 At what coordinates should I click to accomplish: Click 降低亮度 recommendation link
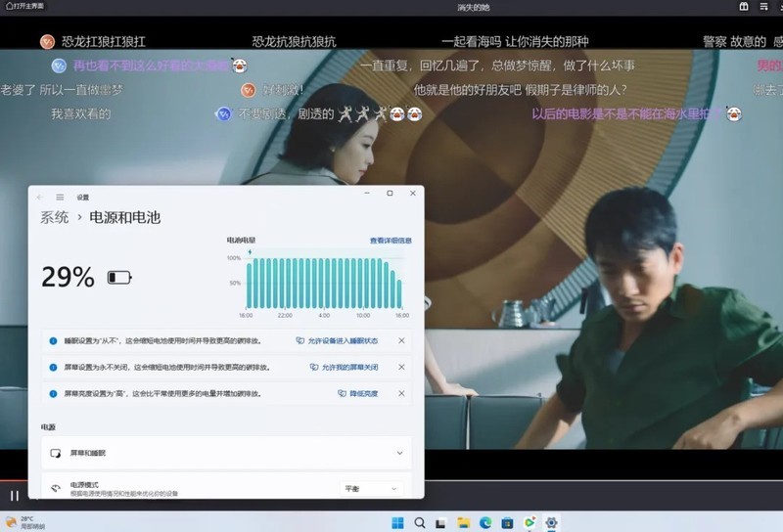coord(358,394)
